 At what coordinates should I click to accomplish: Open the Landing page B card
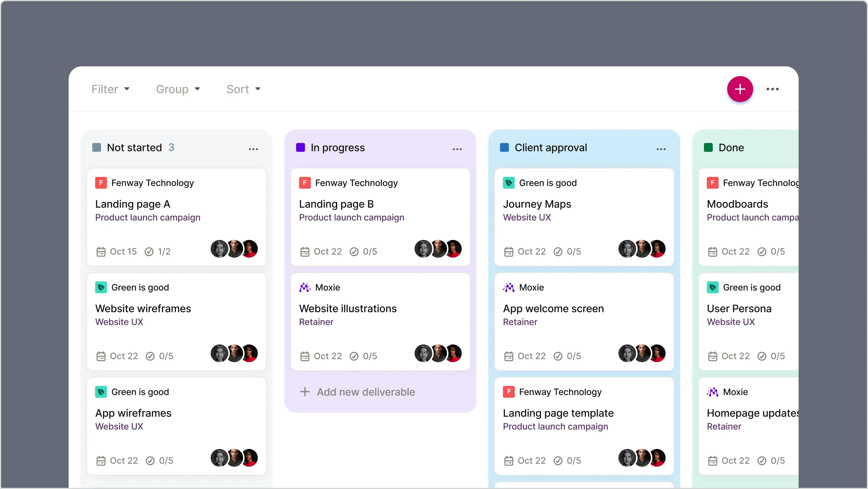[x=380, y=217]
